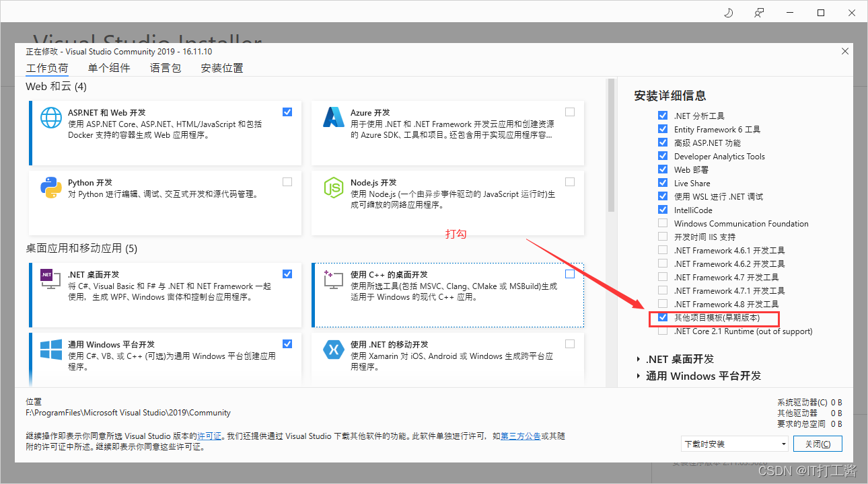Image resolution: width=868 pixels, height=484 pixels.
Task: Check .NET Framework 4.6.2 开发工具
Action: click(x=663, y=264)
